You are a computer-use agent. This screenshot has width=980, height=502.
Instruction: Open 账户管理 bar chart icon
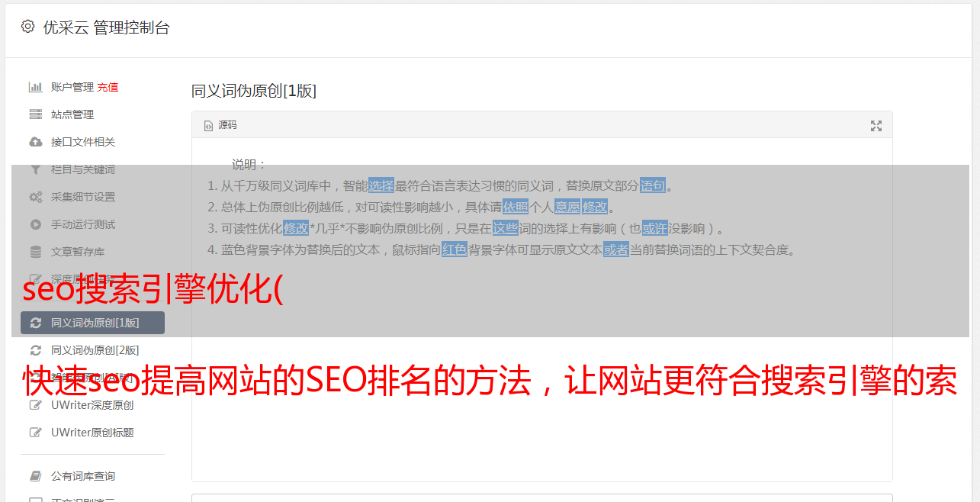pos(35,87)
